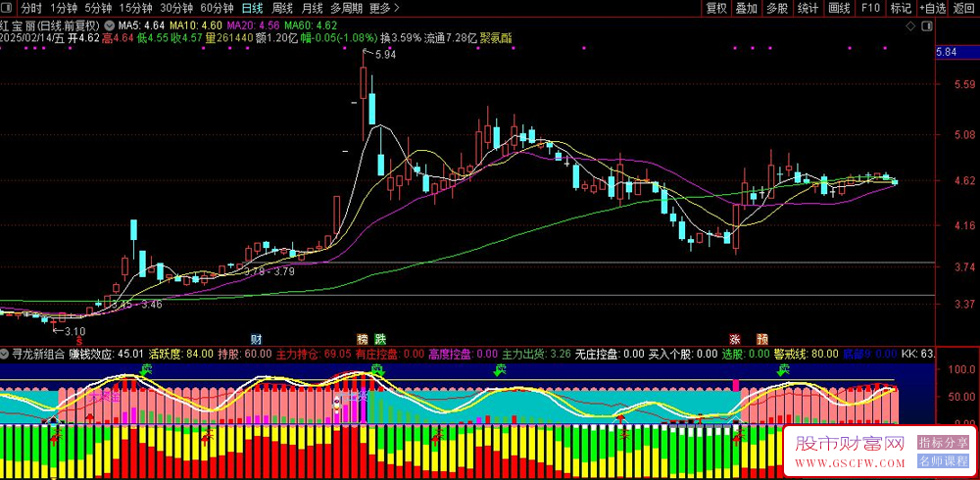This screenshot has height=480, width=980.
Task: Open the F10 company info
Action: point(869,9)
